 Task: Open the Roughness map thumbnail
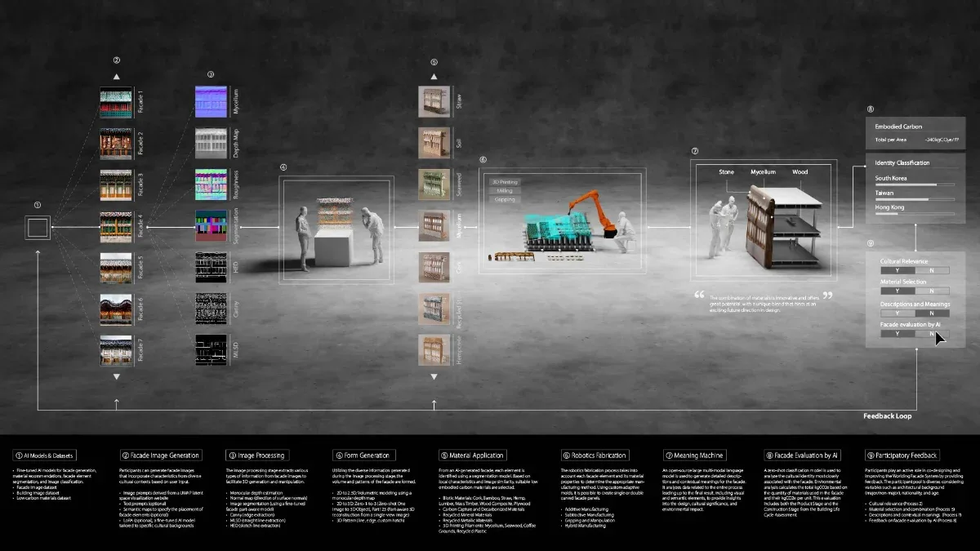tap(212, 185)
